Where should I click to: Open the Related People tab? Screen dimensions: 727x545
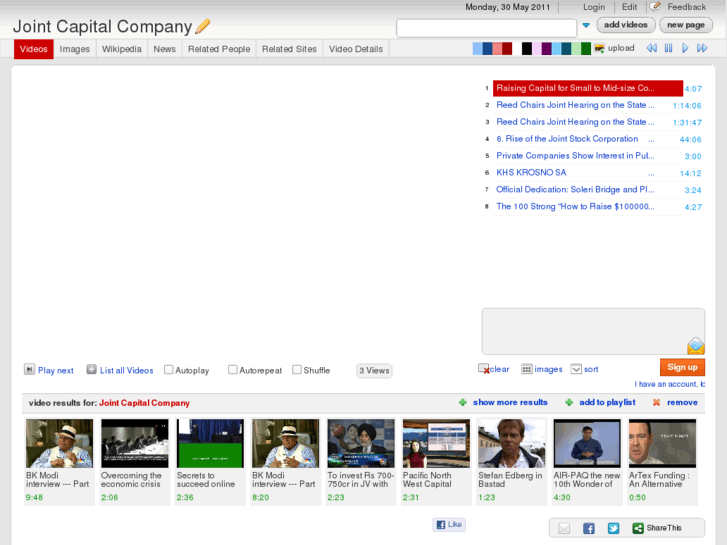(219, 49)
